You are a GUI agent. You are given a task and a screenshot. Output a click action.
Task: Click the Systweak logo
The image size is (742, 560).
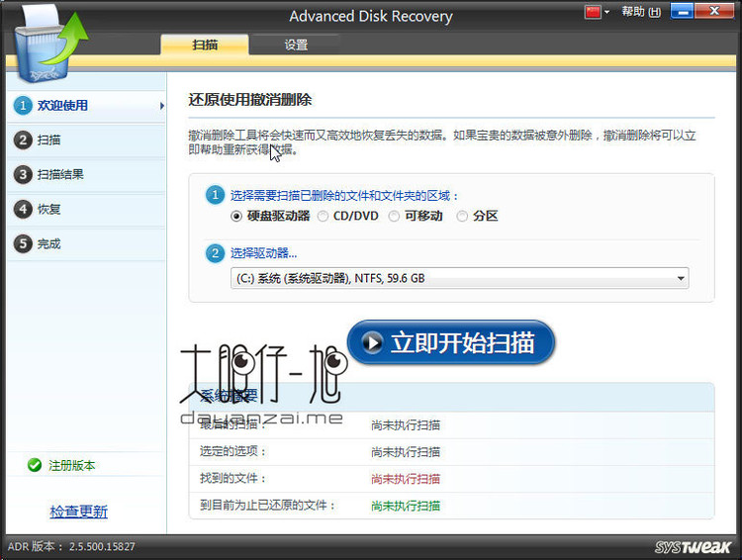694,547
